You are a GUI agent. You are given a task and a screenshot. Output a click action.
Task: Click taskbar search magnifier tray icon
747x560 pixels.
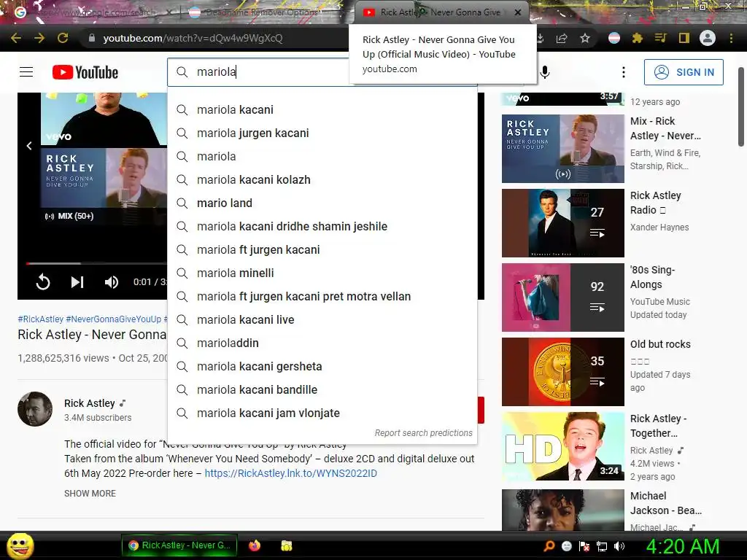tap(549, 545)
